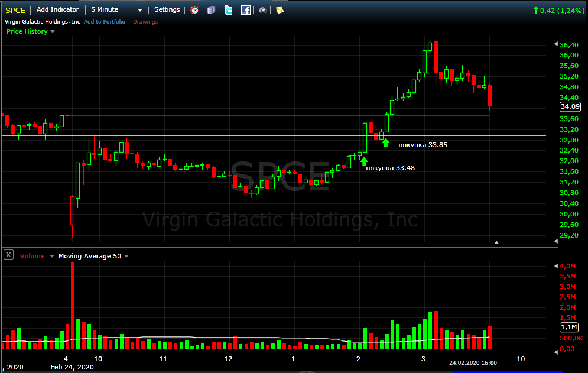Image resolution: width=588 pixels, height=373 pixels.
Task: Click the current volume label 1,1M
Action: click(569, 327)
